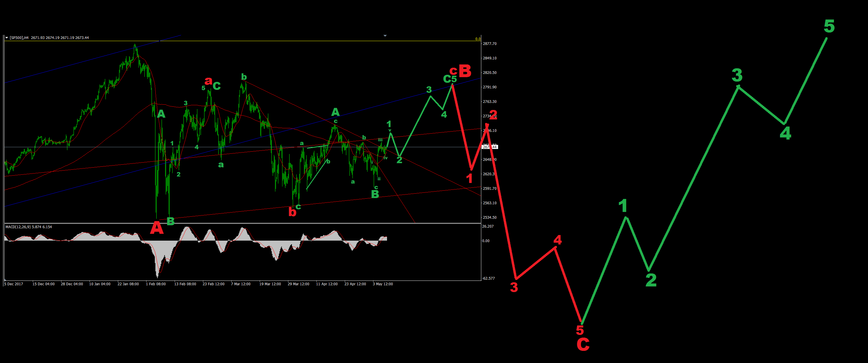This screenshot has width=868, height=363.
Task: Select the red lowercase a label beside the green C
Action: [x=208, y=81]
